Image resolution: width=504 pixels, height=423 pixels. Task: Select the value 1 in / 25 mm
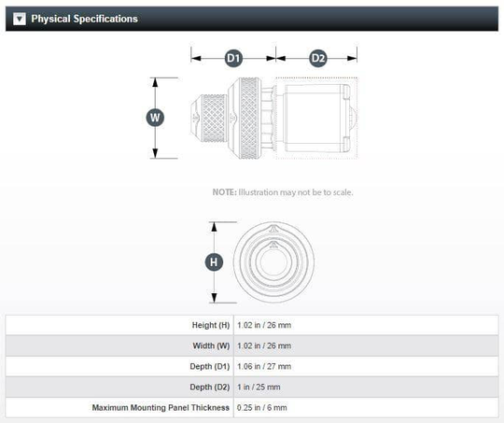point(259,387)
